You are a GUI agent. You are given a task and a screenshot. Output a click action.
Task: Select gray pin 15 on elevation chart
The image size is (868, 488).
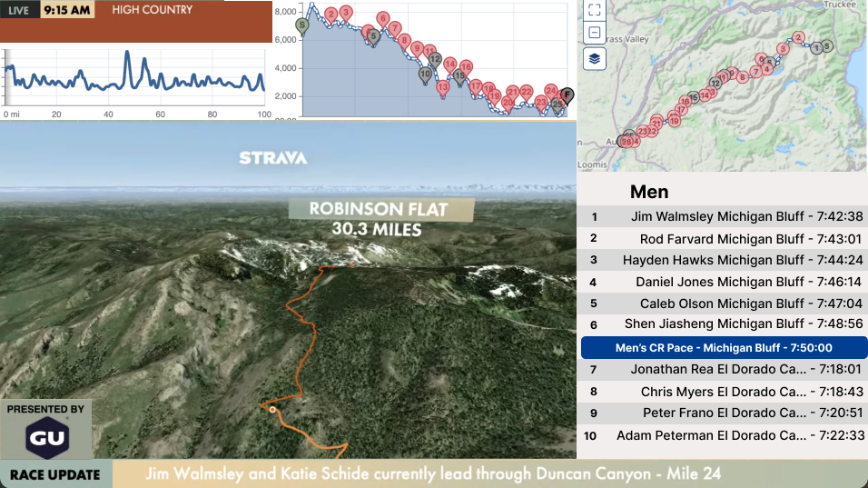(459, 76)
